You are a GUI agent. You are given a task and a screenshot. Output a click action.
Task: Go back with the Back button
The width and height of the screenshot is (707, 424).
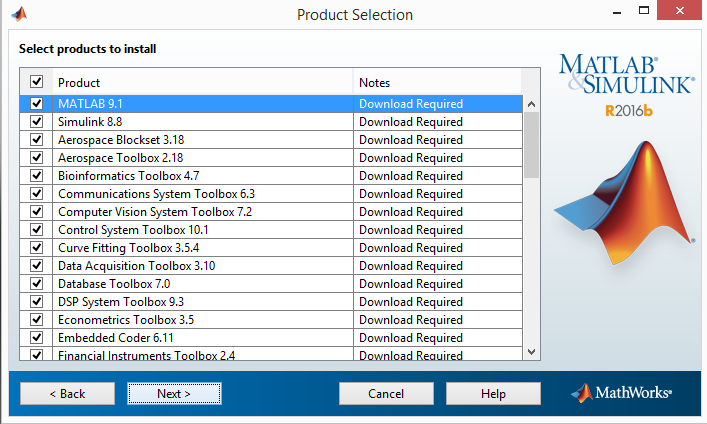point(67,393)
